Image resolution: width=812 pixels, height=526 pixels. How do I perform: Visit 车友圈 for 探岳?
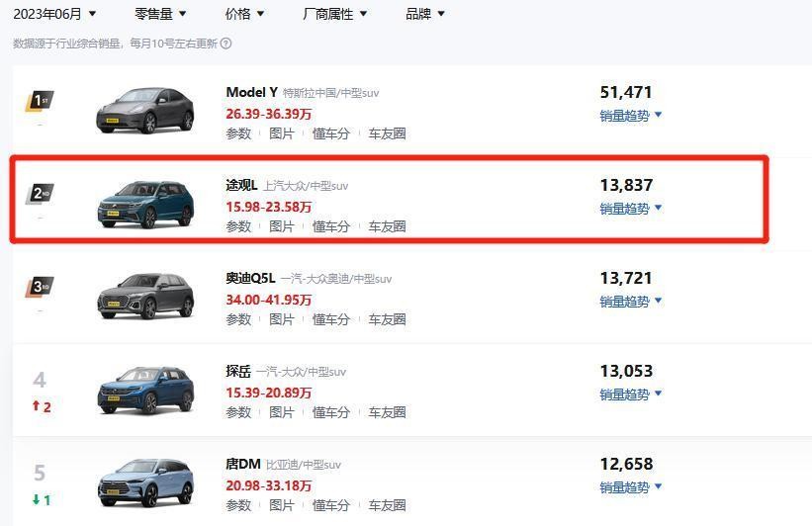point(387,412)
